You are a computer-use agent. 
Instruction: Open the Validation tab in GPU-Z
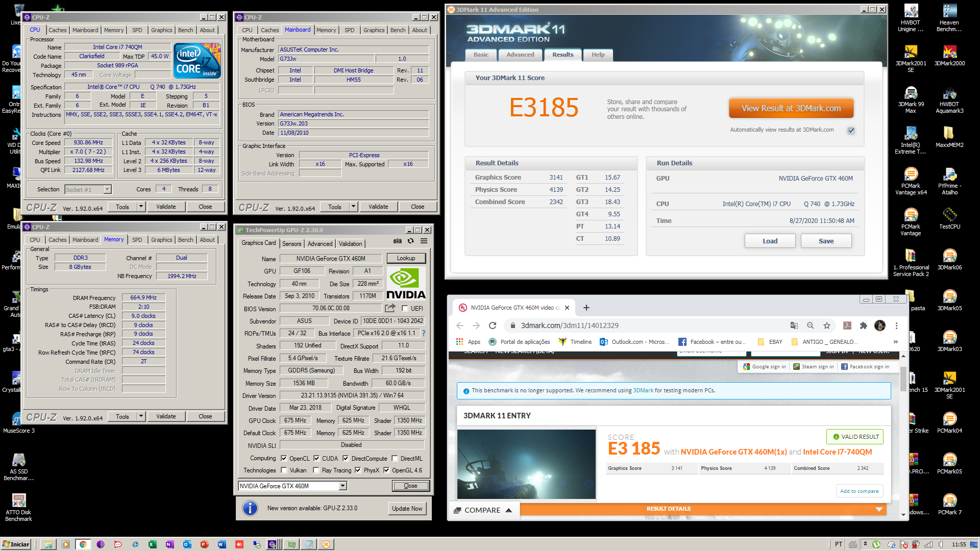(350, 244)
